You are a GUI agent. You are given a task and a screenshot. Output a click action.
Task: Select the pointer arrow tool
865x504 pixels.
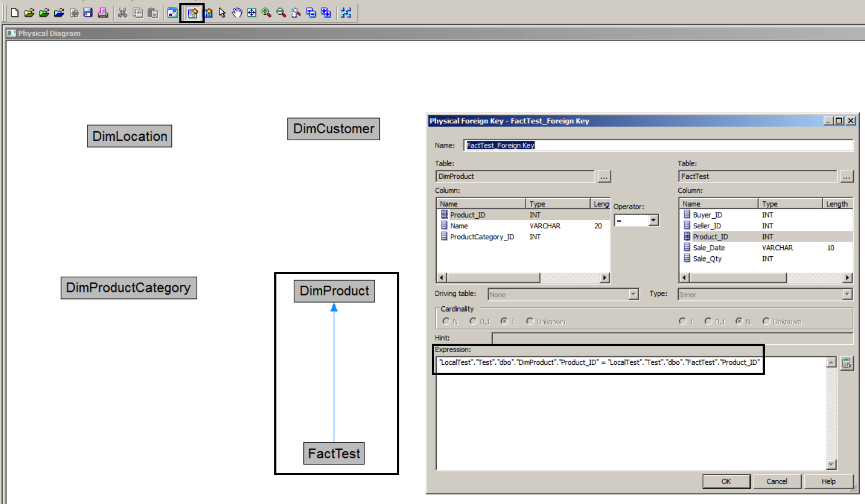coord(222,13)
